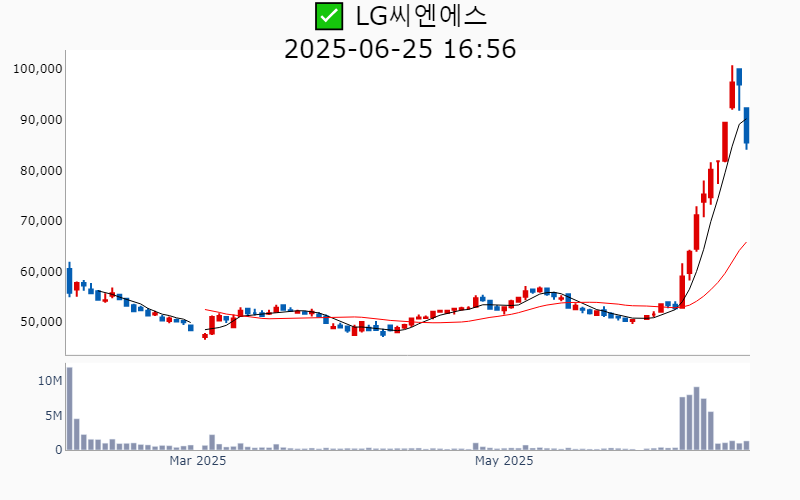Image resolution: width=800 pixels, height=500 pixels.
Task: Click the 90,000 price axis label
Action: pos(41,119)
